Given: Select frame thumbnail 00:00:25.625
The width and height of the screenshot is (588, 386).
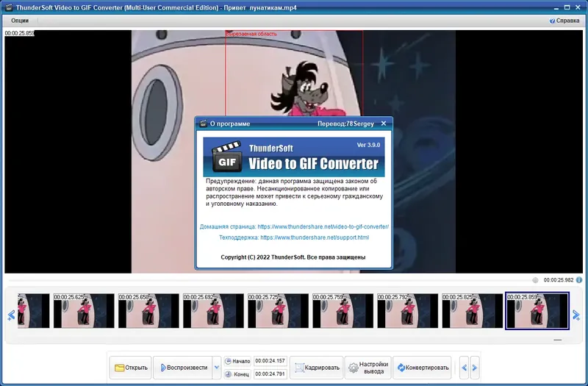Looking at the screenshot, I should pyautogui.click(x=84, y=310).
